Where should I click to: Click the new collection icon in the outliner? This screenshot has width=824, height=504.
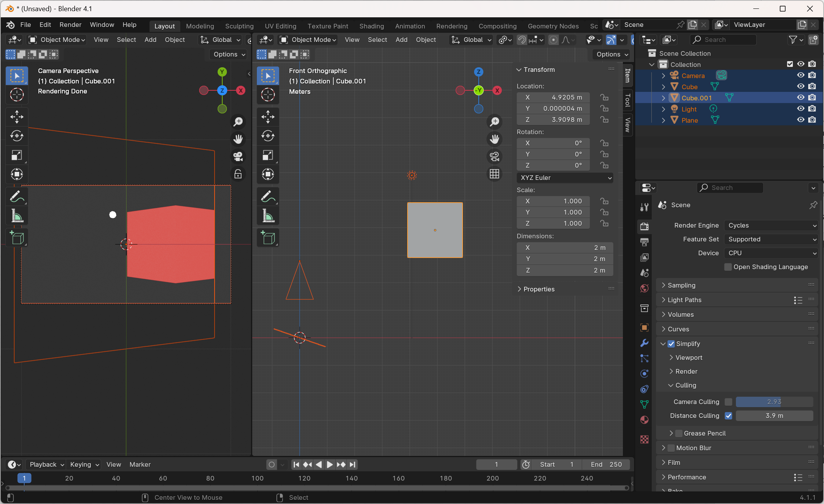point(813,40)
